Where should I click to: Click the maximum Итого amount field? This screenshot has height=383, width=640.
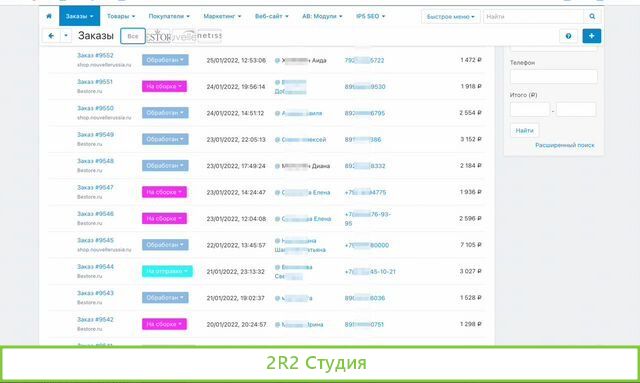point(576,109)
